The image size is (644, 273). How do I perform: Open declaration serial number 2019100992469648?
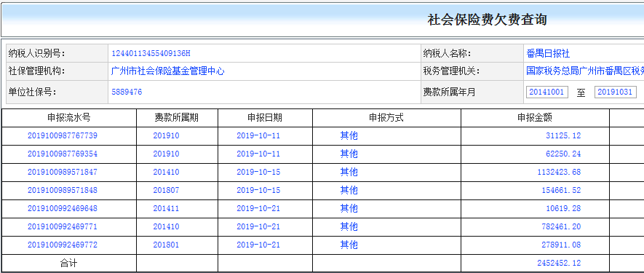click(x=63, y=208)
